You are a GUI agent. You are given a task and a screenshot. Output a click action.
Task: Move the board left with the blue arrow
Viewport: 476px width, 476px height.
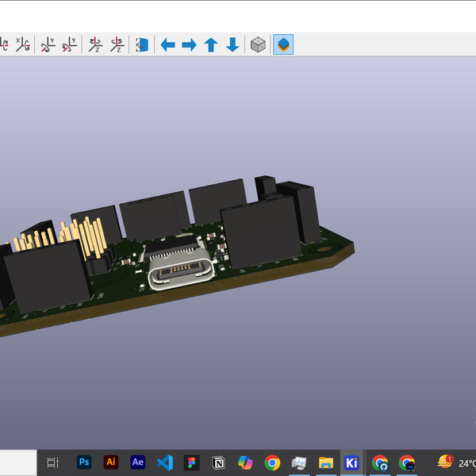tap(167, 45)
